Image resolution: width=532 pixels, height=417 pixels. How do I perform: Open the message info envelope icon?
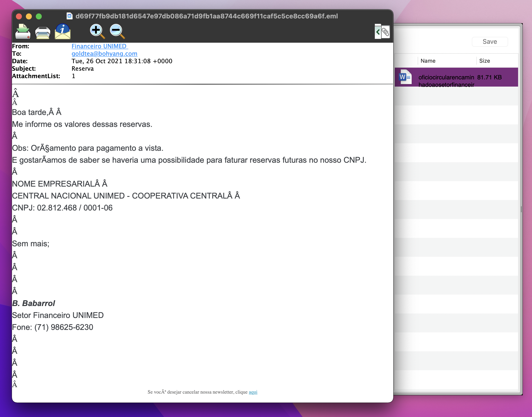[63, 32]
